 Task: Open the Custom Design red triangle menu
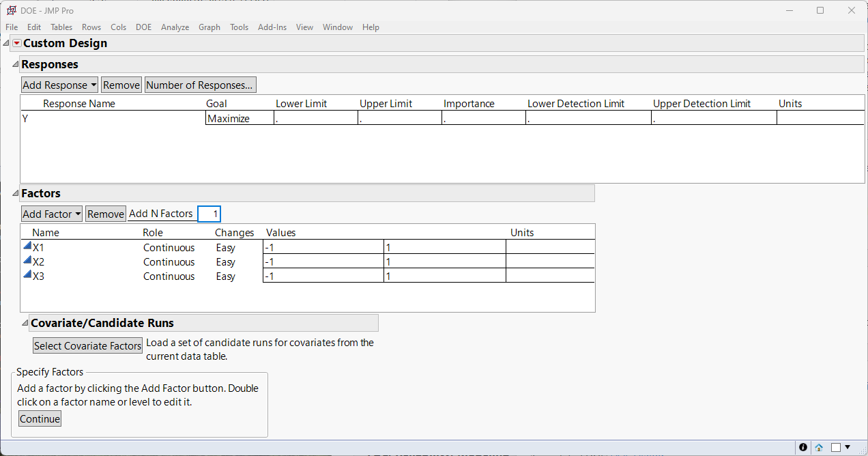coord(17,43)
